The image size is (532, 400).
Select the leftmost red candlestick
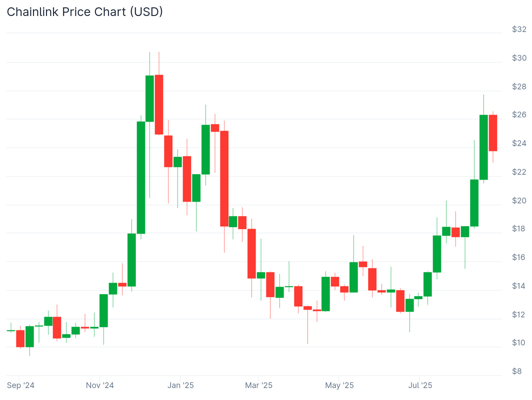[20, 338]
